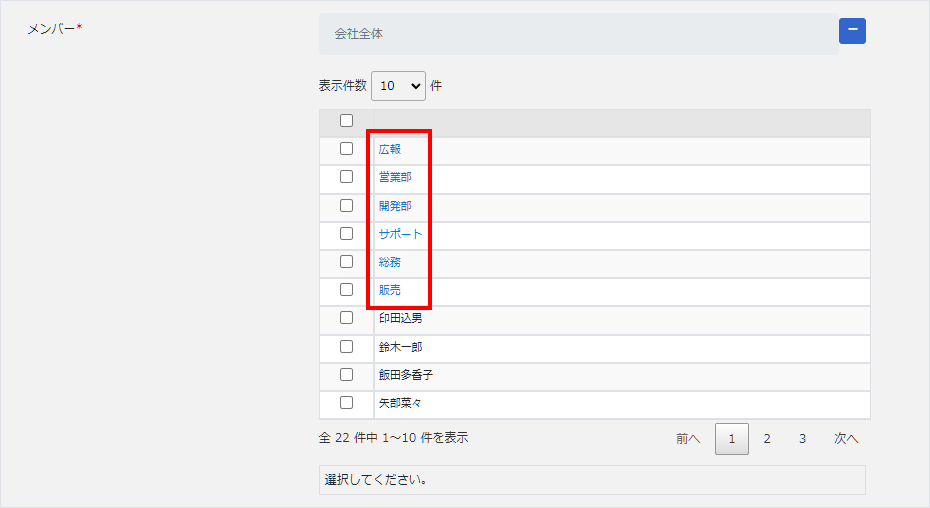
Task: Click the 前へ previous page button
Action: (688, 438)
